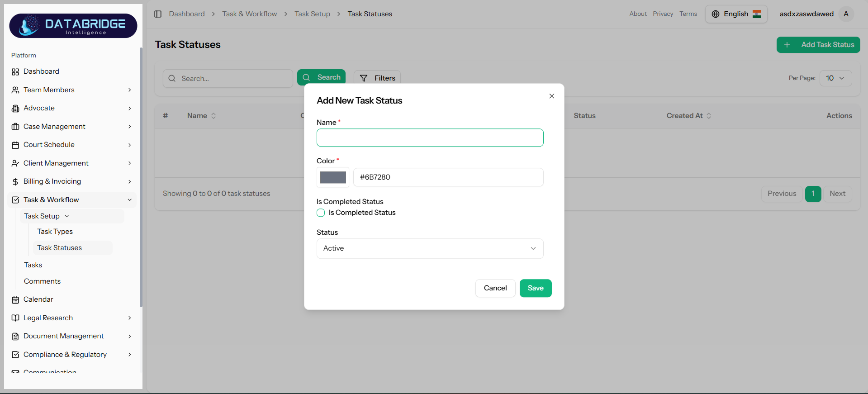Collapse the Task & Workflow chevron
The height and width of the screenshot is (394, 868).
[130, 200]
